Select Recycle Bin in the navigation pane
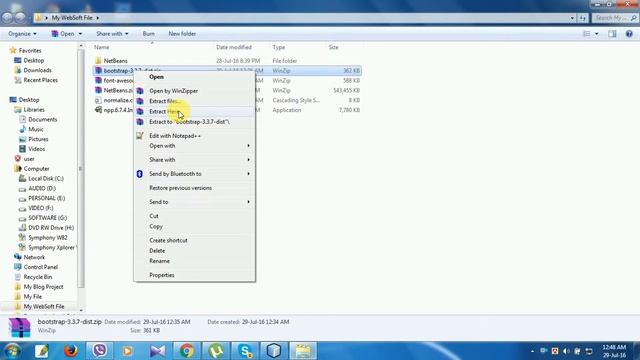 click(38, 277)
